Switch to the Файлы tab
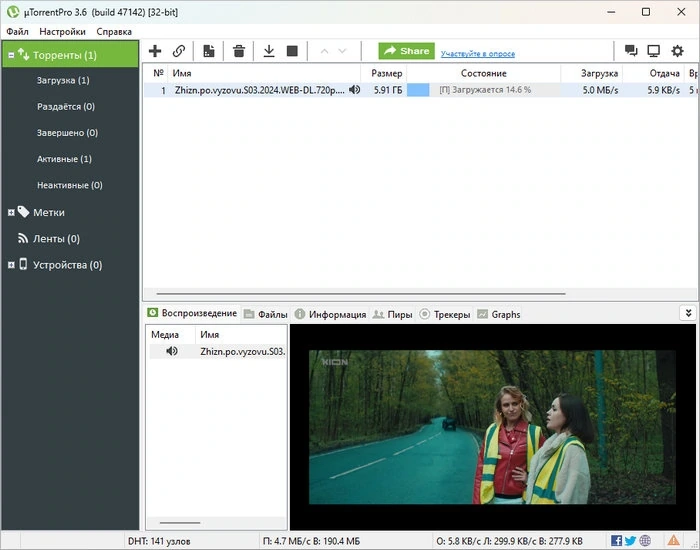This screenshot has width=700, height=550. 266,314
